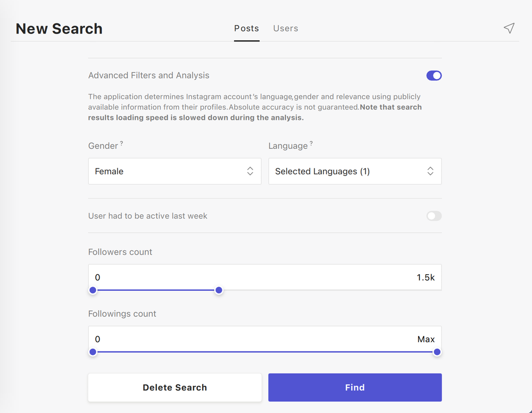Click the Followings count minimum slider handle

93,352
